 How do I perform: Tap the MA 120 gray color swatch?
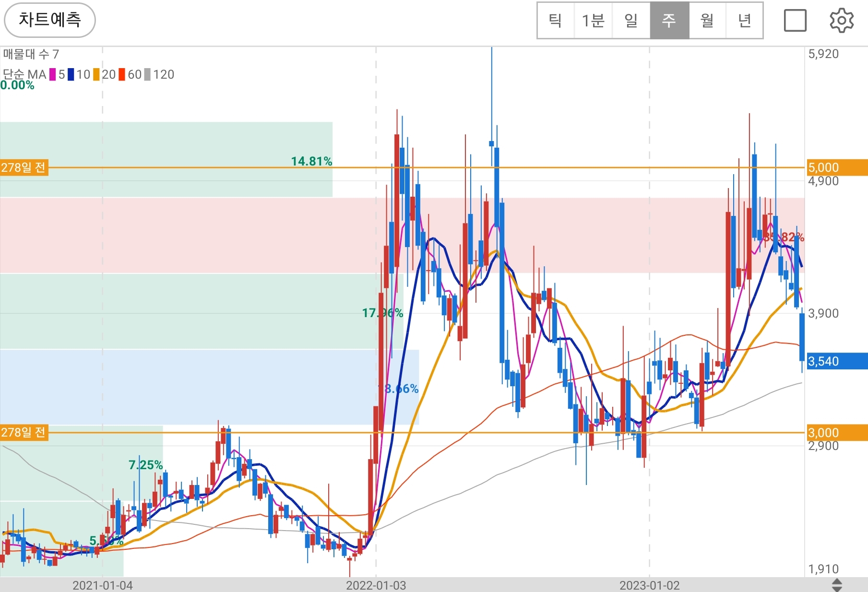click(147, 75)
